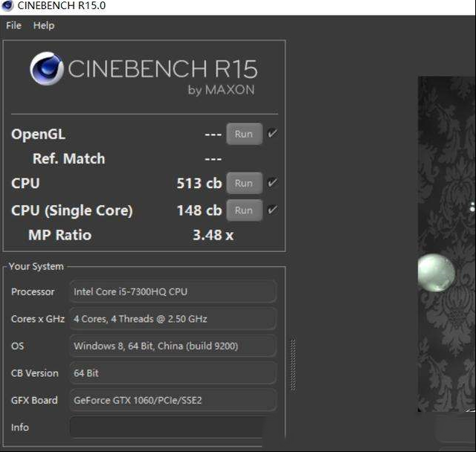
Task: Click the Cinebench R15 logo sphere
Action: 47,68
